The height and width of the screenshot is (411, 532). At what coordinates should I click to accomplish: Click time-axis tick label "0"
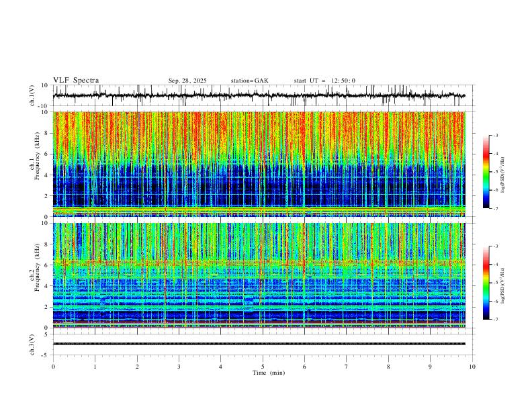click(x=53, y=367)
